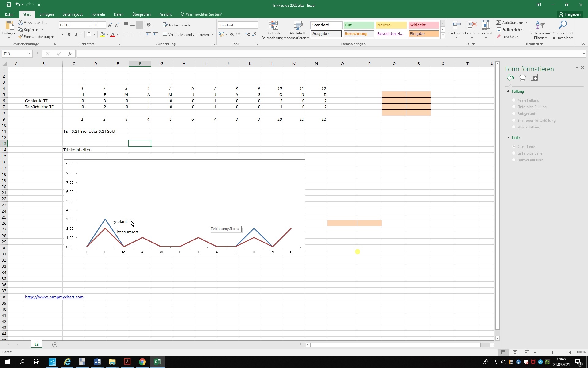Collapse the Füllung section
Image resolution: width=588 pixels, height=368 pixels.
(x=509, y=91)
